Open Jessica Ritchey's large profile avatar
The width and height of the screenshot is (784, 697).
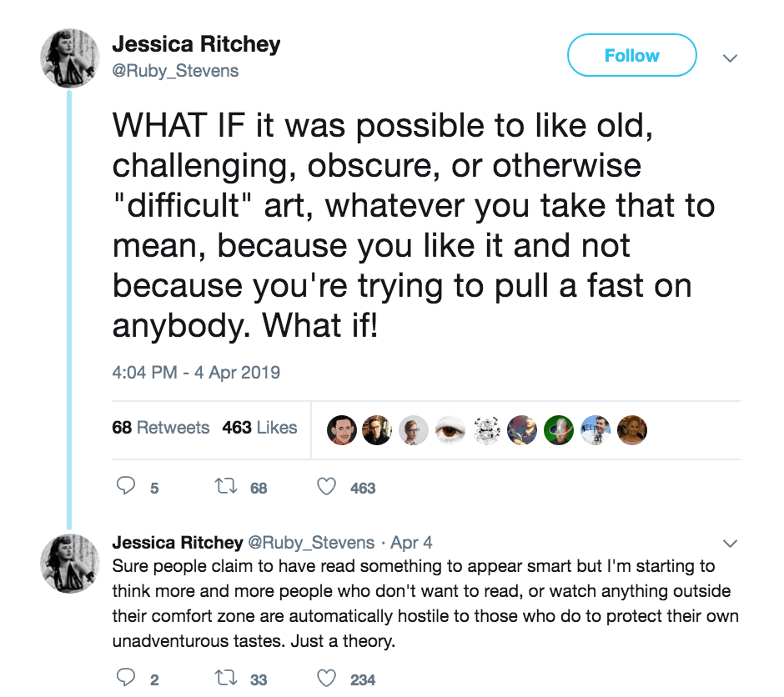tap(70, 59)
